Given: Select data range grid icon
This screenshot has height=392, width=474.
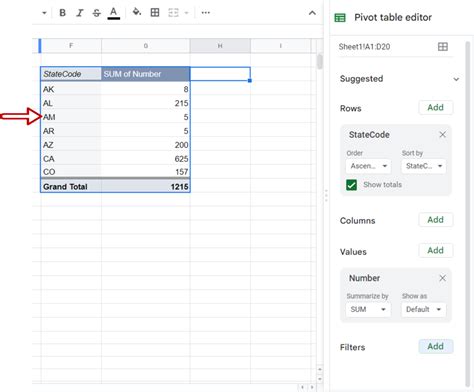Looking at the screenshot, I should click(x=443, y=47).
